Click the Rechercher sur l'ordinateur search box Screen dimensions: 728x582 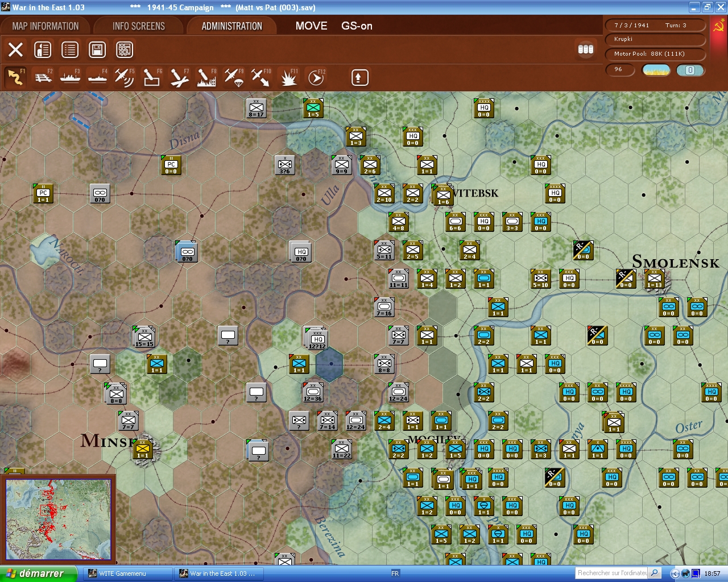pyautogui.click(x=612, y=573)
